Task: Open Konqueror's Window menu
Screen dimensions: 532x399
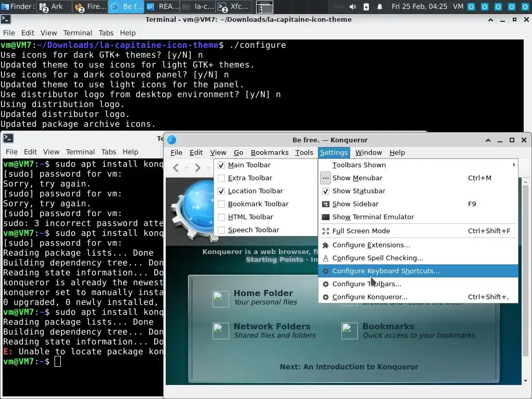Action: coord(368,153)
